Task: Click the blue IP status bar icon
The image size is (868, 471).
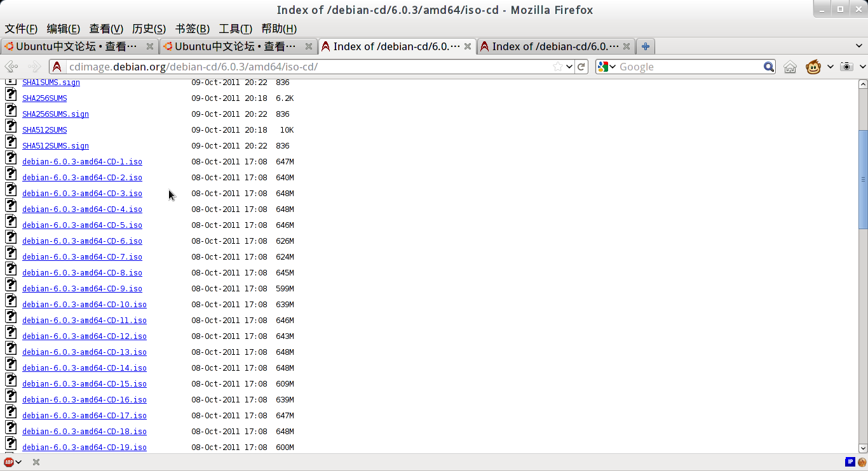Action: [x=850, y=462]
